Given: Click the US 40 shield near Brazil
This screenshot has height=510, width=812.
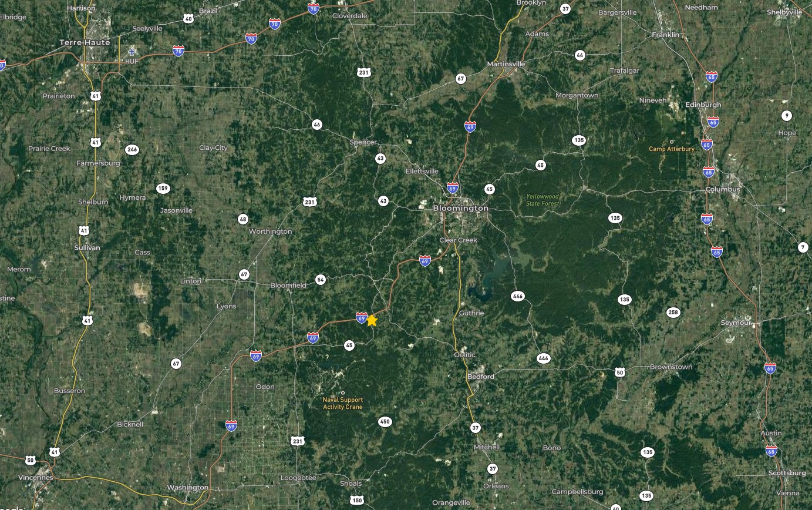Looking at the screenshot, I should click(188, 19).
